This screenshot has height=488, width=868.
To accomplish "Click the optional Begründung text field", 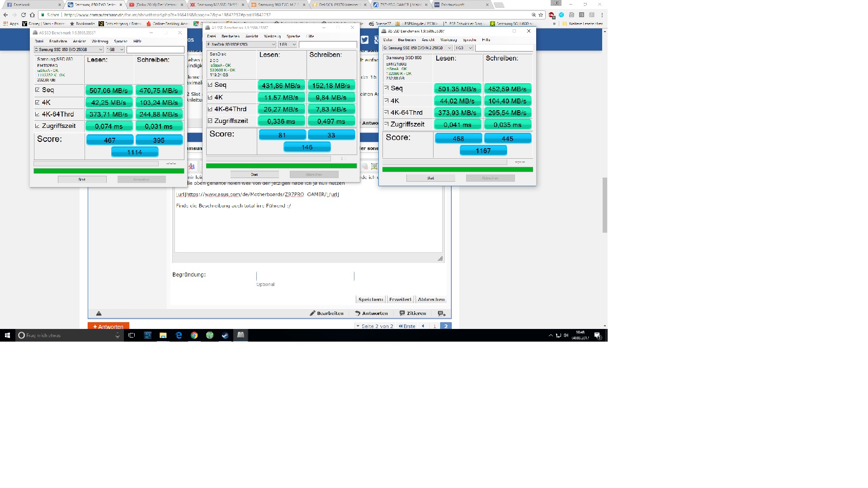I will tap(305, 276).
